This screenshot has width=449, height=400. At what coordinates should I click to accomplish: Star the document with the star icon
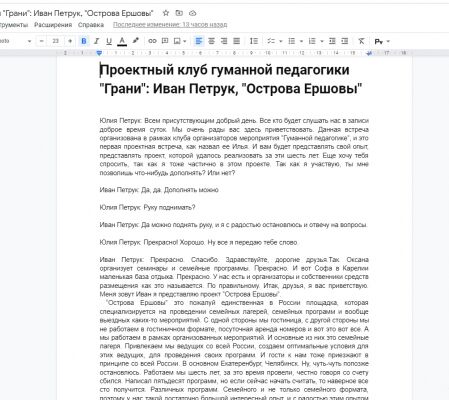[166, 13]
